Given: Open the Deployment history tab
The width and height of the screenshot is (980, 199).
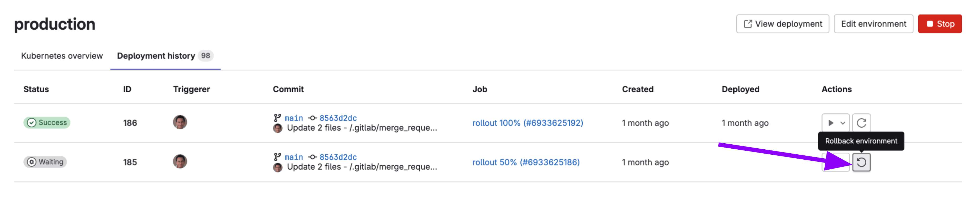Looking at the screenshot, I should 156,56.
